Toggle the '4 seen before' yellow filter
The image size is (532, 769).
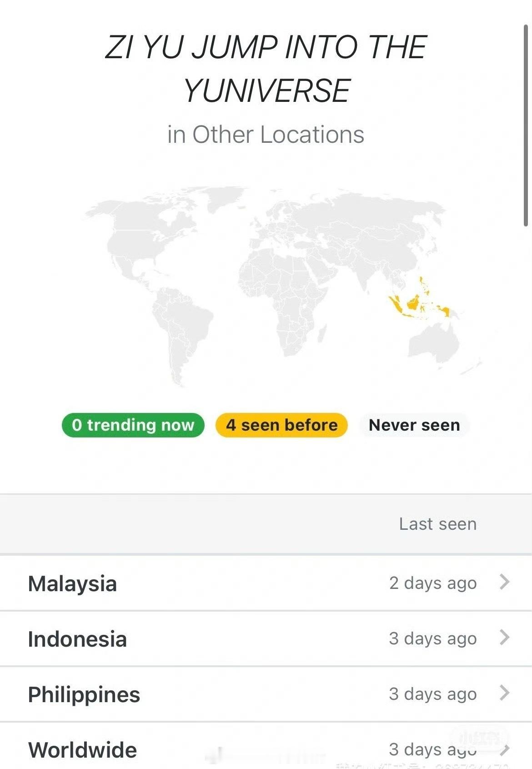[x=281, y=425]
